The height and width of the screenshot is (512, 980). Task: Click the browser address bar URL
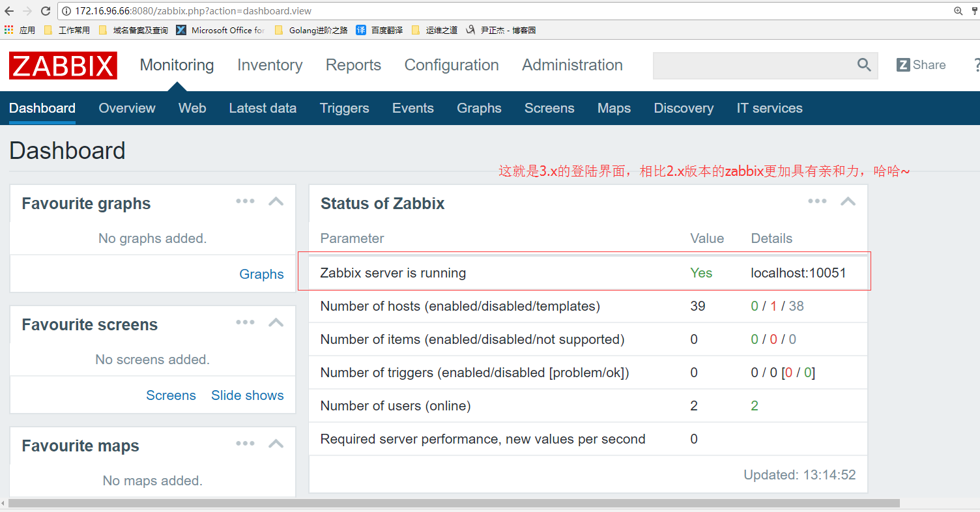click(193, 11)
